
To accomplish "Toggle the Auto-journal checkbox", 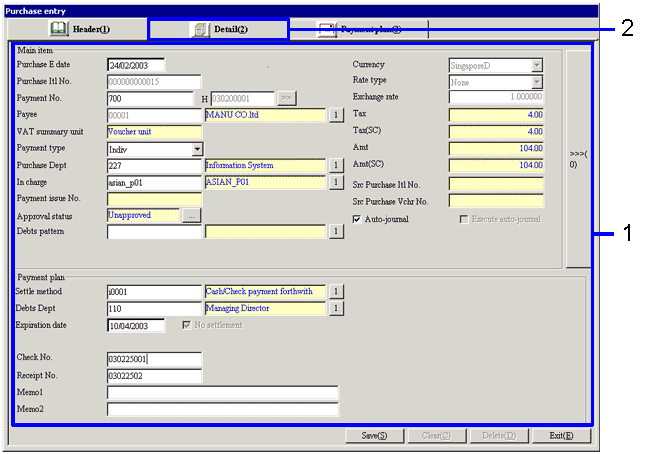I will (358, 218).
